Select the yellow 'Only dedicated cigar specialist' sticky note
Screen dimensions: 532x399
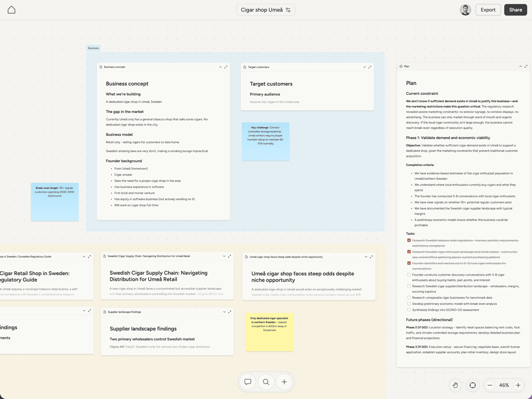270,332
